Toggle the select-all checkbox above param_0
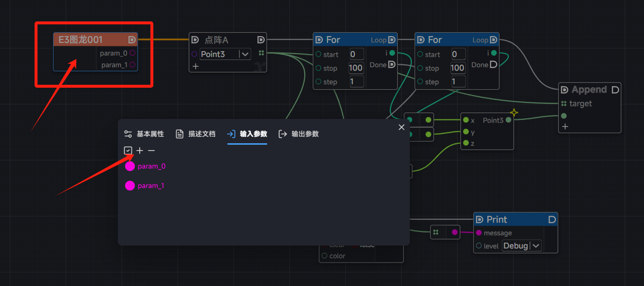This screenshot has width=644, height=286. 128,151
